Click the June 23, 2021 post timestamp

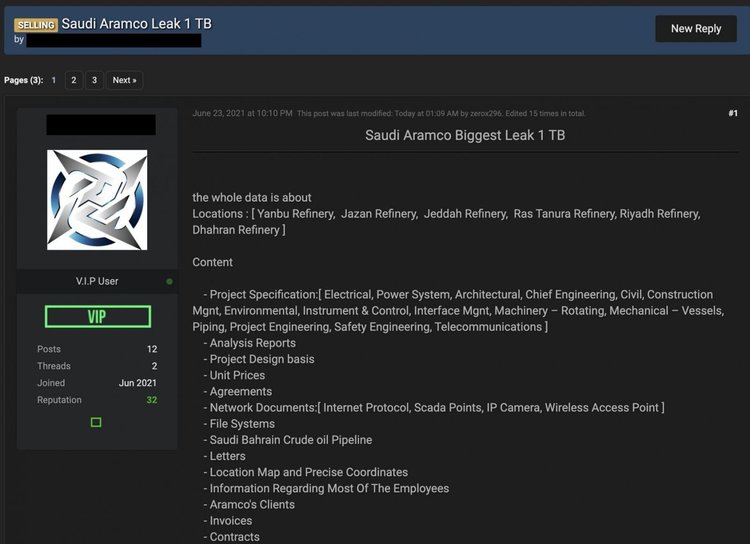[x=242, y=114]
